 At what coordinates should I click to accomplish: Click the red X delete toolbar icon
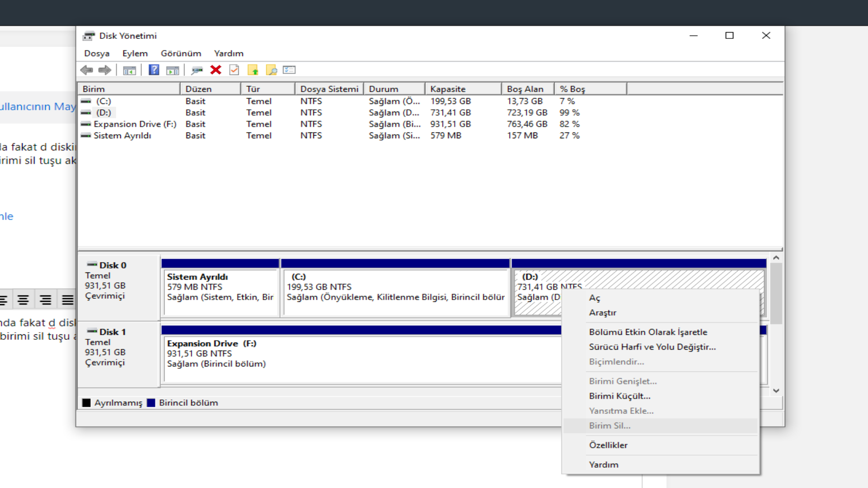coord(216,70)
